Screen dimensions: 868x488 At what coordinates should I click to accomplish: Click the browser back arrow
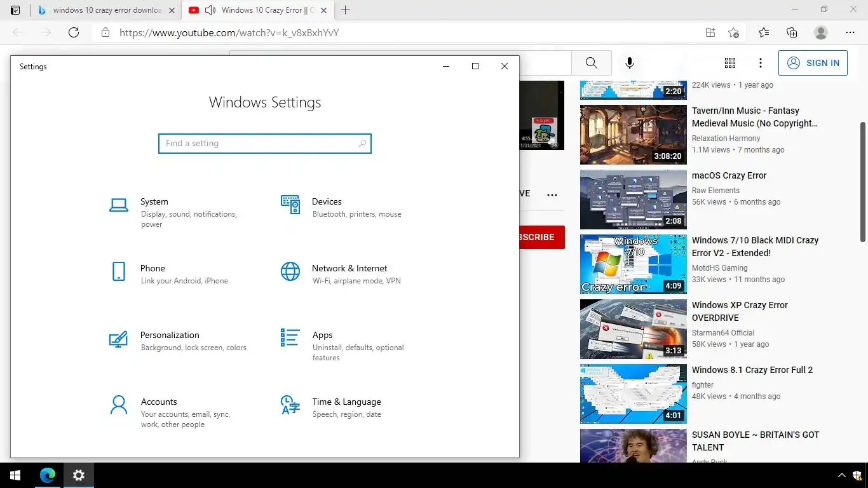tap(18, 32)
